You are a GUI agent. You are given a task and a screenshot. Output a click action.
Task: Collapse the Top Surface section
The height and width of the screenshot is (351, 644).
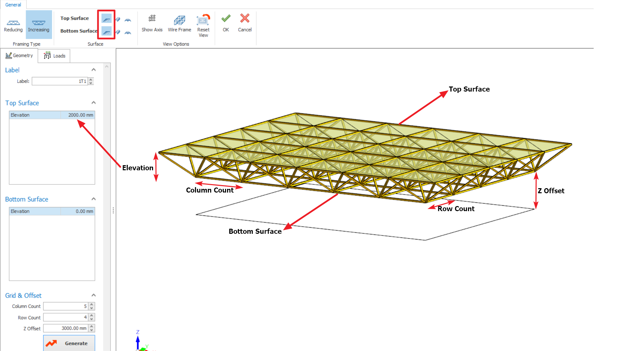94,103
